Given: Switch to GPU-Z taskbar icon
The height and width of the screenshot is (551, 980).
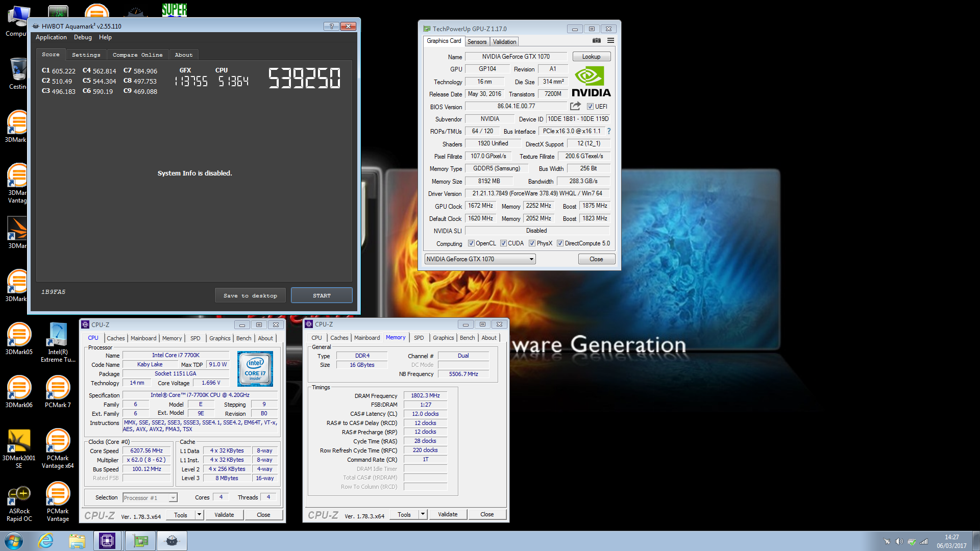Looking at the screenshot, I should point(140,541).
